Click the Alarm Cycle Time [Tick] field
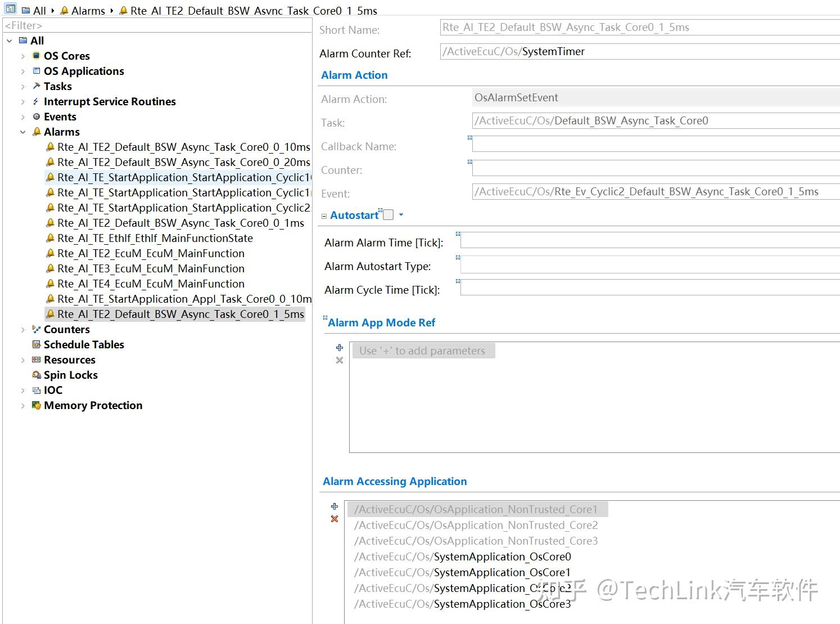 pos(650,288)
